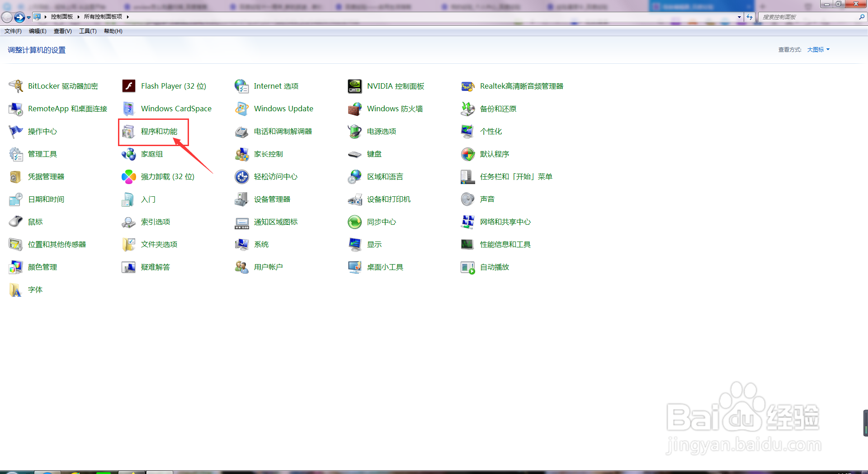Click the Windows Update icon

[242, 109]
